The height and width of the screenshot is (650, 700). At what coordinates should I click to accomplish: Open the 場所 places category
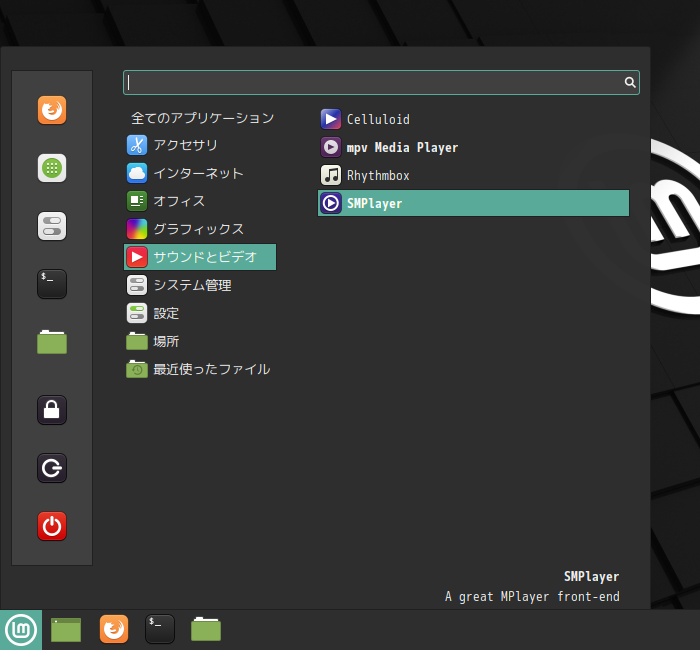(x=200, y=342)
